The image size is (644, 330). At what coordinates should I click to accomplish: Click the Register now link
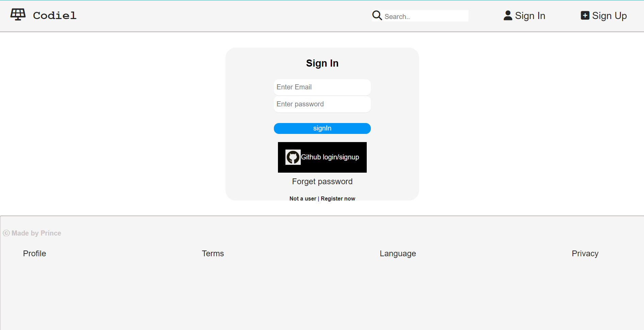338,198
